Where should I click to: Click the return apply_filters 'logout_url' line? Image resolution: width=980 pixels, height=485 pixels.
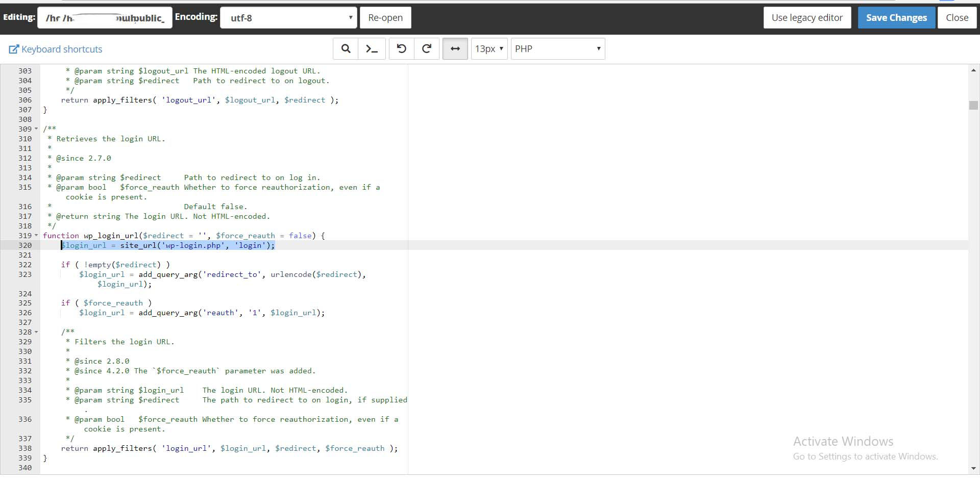200,100
